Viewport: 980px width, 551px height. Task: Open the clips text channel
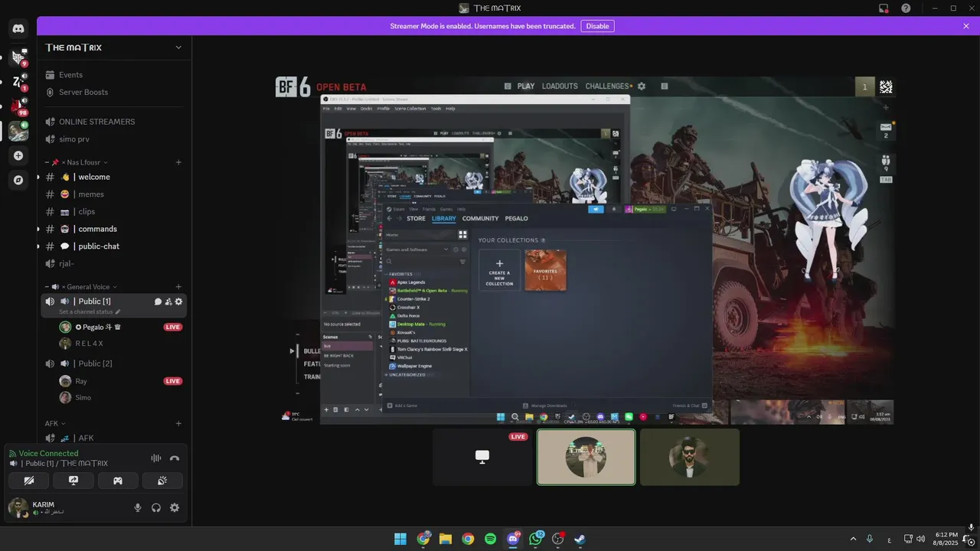(113, 211)
